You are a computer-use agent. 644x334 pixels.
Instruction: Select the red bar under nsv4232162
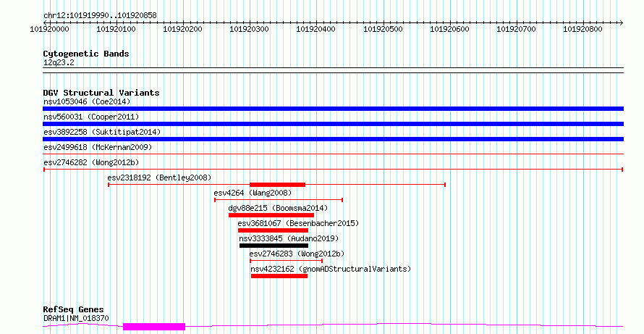pos(279,276)
